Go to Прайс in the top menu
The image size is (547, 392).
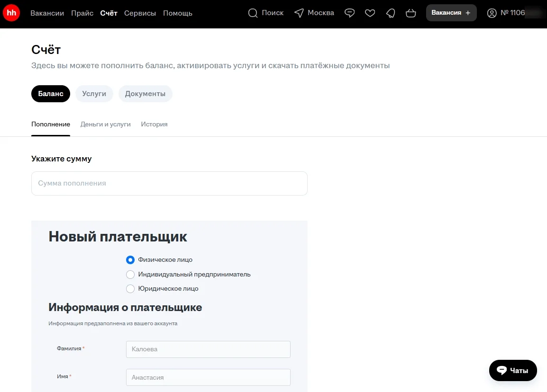(82, 13)
